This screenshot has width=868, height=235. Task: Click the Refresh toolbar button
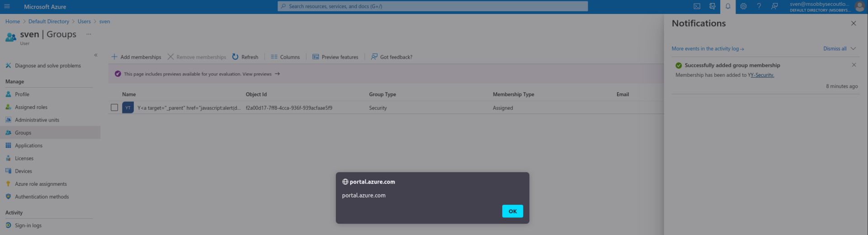[x=245, y=57]
